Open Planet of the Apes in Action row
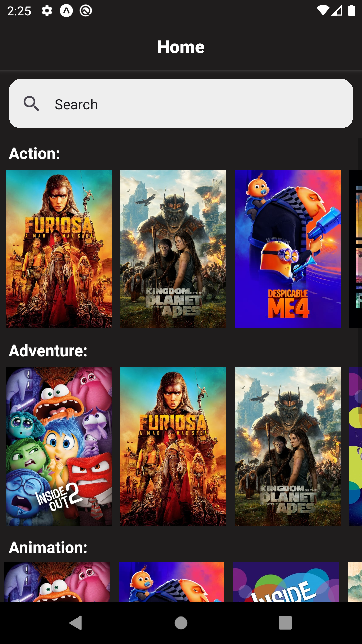 173,249
